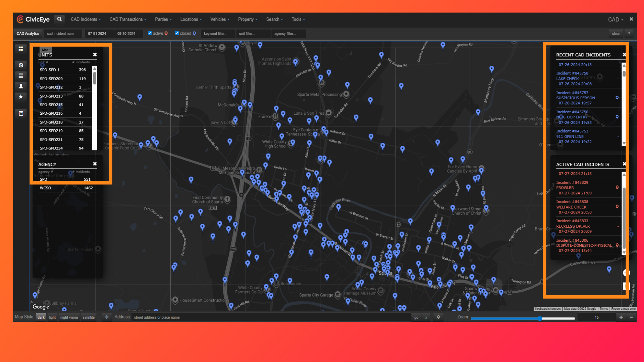
Task: Click the Units panel scrollbar thumb
Action: point(95,77)
